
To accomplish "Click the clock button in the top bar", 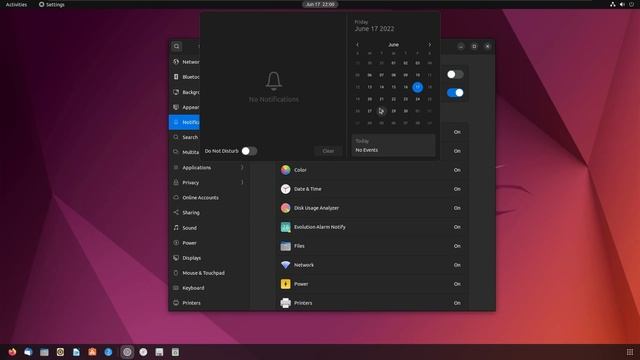I will [x=320, y=4].
